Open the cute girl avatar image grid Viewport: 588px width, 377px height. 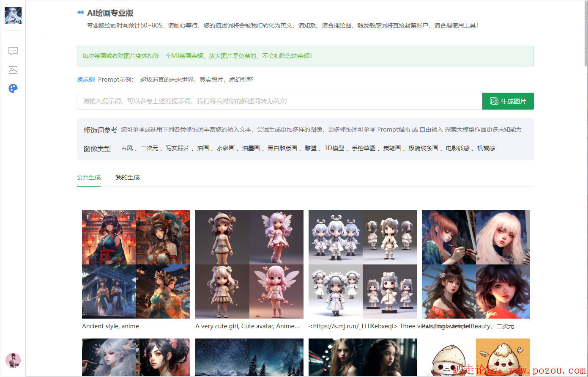(x=249, y=264)
